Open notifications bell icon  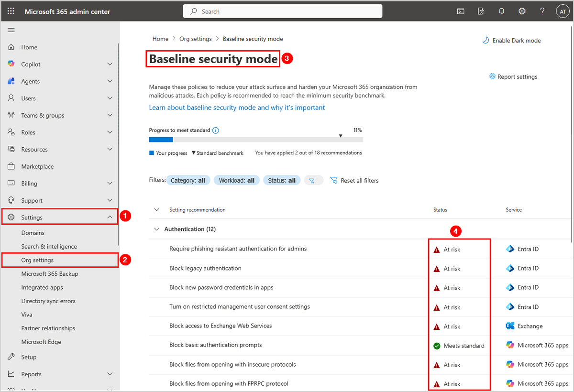(502, 11)
